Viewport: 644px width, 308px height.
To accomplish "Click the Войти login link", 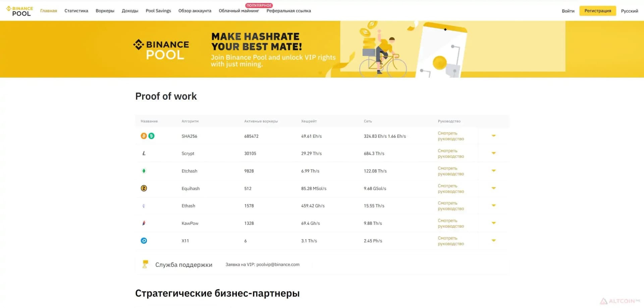I will (x=568, y=11).
